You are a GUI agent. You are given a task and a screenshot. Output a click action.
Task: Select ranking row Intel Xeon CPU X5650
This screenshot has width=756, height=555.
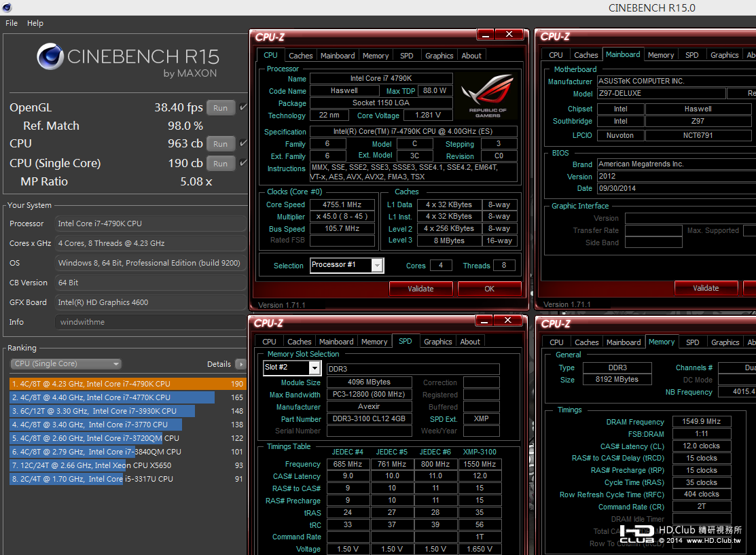point(128,465)
